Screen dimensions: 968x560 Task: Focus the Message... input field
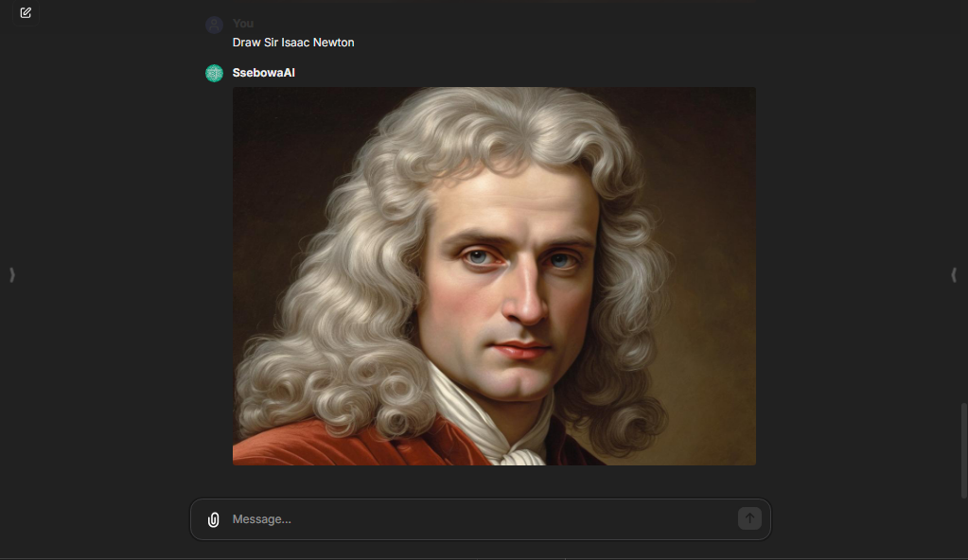pos(482,519)
